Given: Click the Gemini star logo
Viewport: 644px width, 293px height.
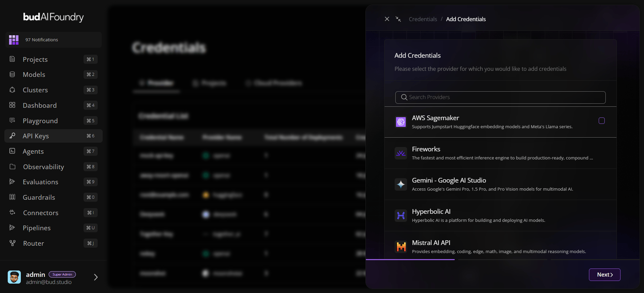Looking at the screenshot, I should [x=401, y=184].
